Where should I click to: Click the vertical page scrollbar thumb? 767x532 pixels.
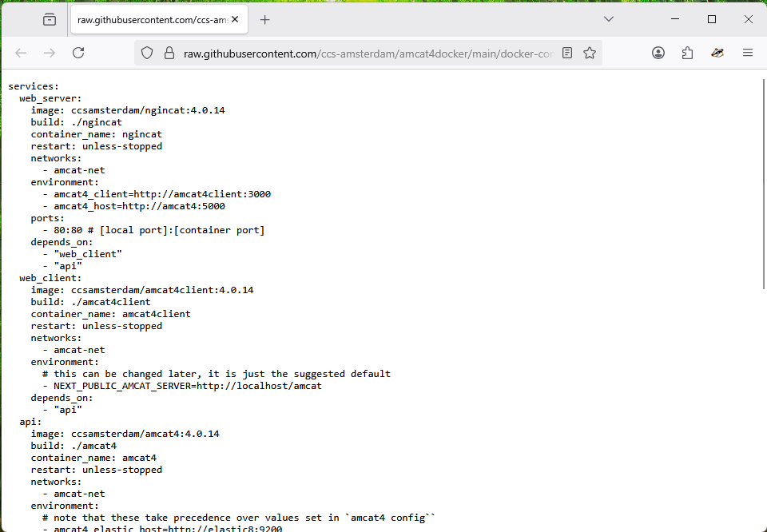click(763, 184)
